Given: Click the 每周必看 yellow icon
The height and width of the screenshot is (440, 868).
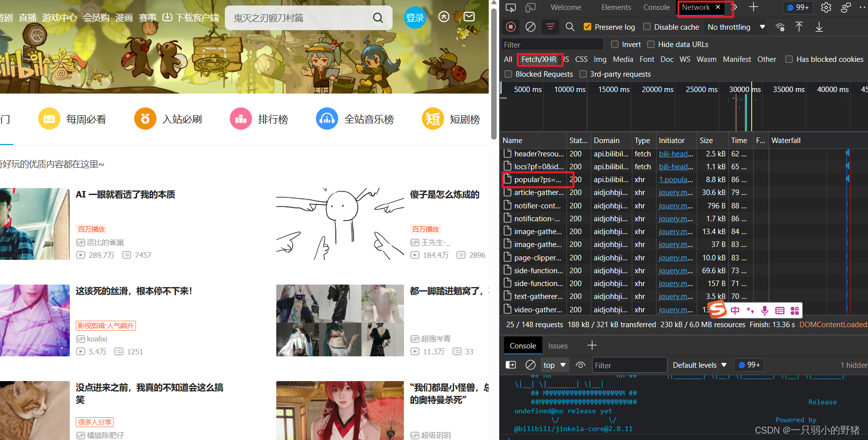Looking at the screenshot, I should tap(49, 119).
